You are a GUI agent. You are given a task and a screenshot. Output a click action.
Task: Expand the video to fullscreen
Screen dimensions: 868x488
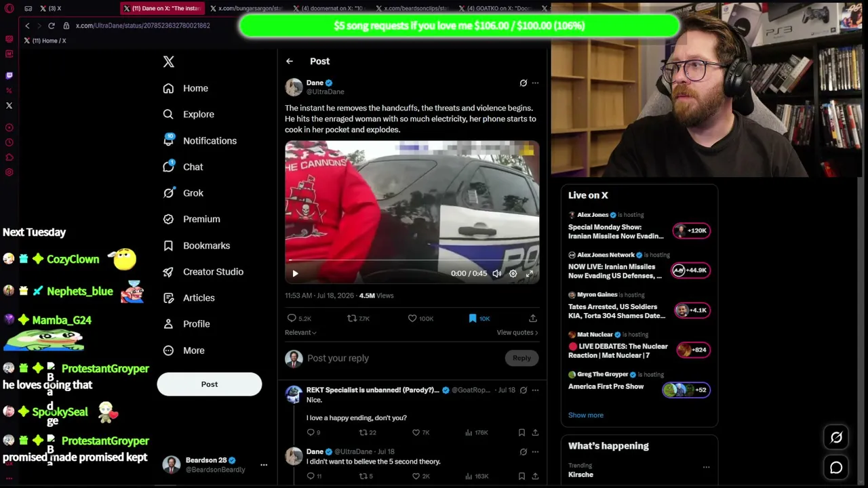pos(530,274)
